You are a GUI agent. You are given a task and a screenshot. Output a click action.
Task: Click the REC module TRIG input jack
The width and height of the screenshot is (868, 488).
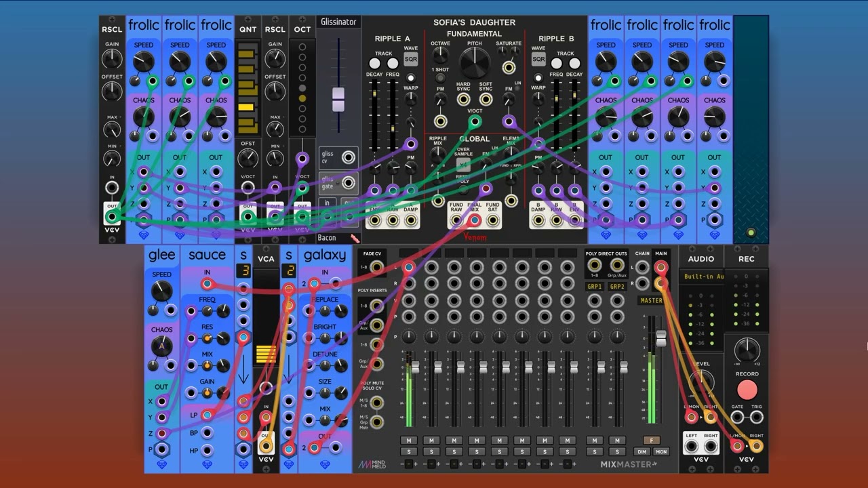coord(756,418)
